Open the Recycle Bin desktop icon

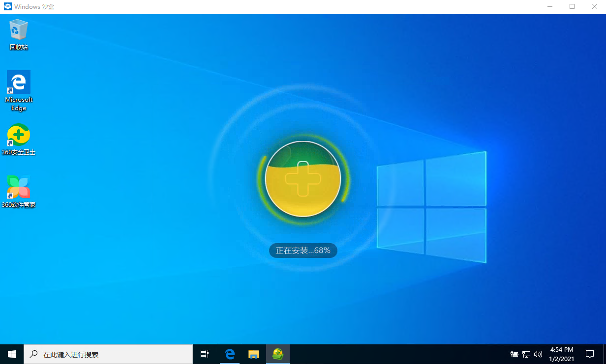coord(19,34)
